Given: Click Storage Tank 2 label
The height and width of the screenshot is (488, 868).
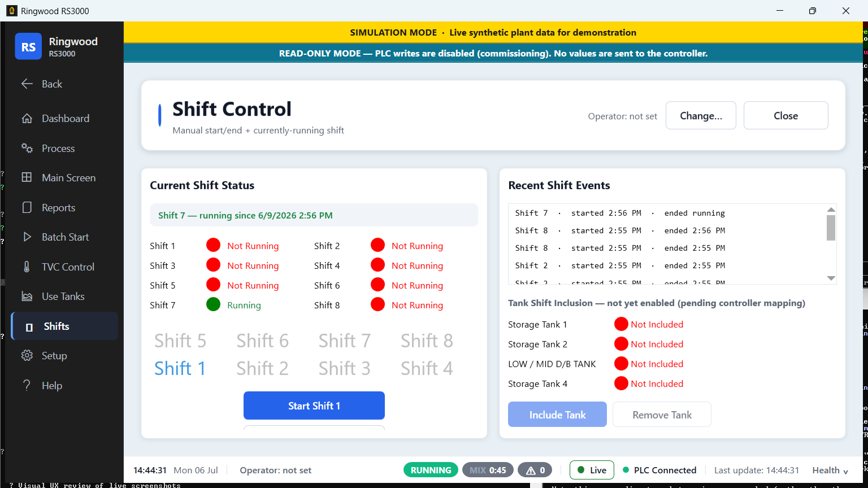Looking at the screenshot, I should coord(537,344).
